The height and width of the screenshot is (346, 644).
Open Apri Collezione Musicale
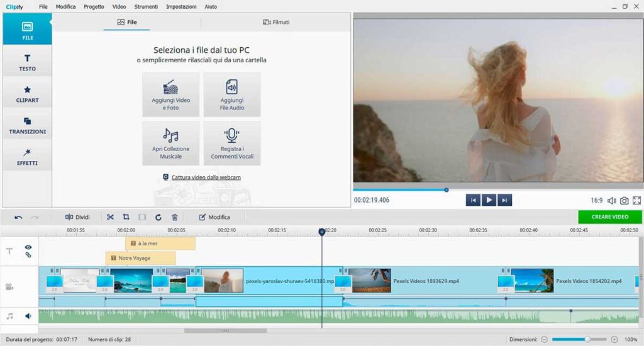click(x=171, y=143)
